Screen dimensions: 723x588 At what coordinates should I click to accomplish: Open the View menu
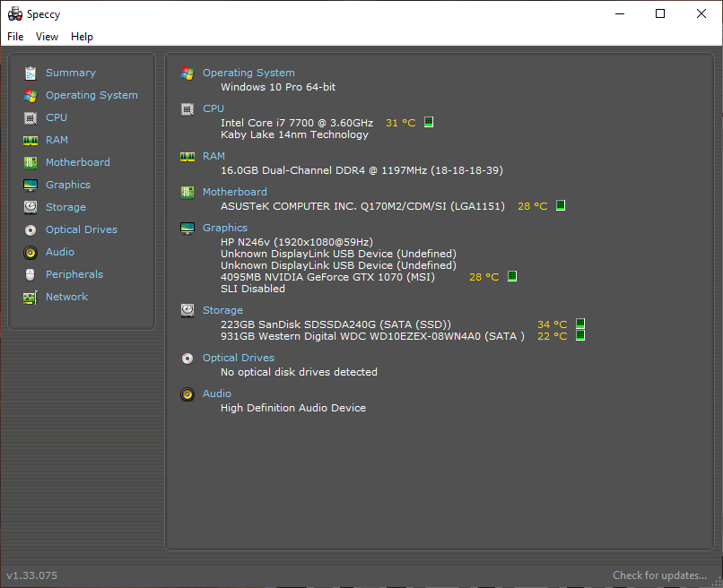47,37
